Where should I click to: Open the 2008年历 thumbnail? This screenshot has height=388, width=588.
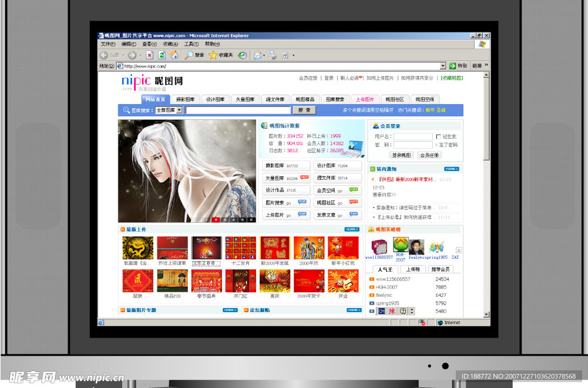coord(309,247)
